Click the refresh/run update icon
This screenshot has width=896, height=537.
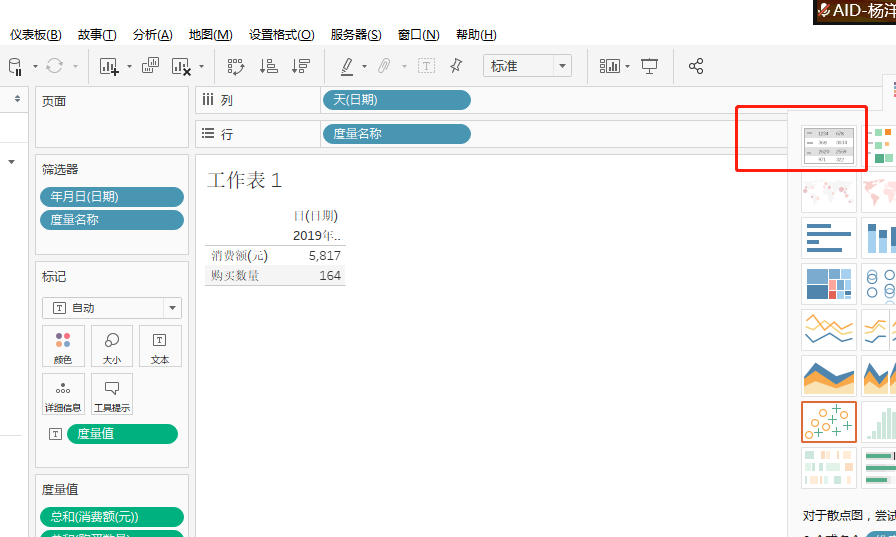(54, 66)
